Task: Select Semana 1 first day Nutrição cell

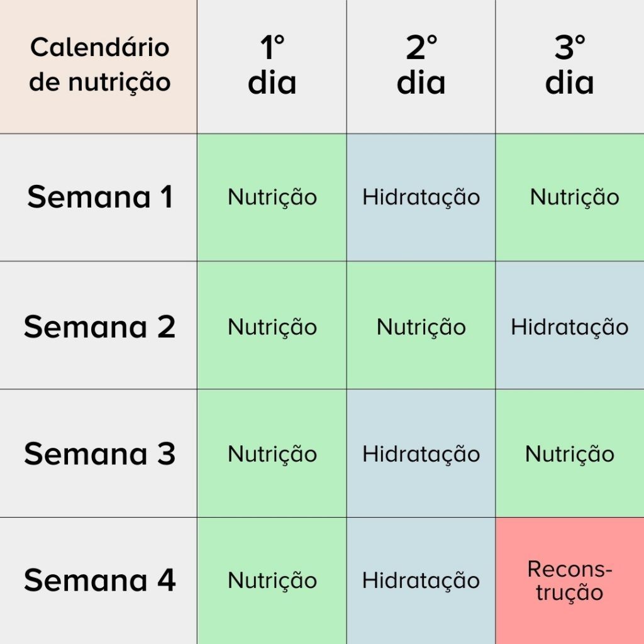Action: [272, 197]
